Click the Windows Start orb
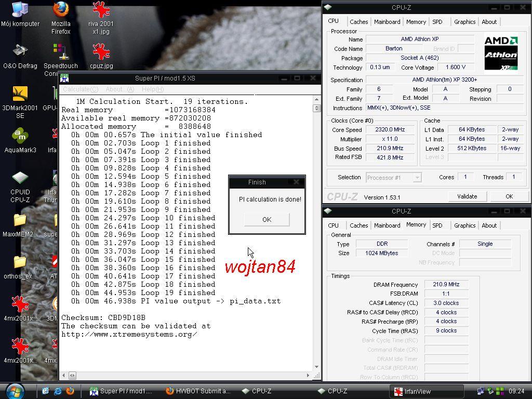532x399 pixels. (15, 391)
